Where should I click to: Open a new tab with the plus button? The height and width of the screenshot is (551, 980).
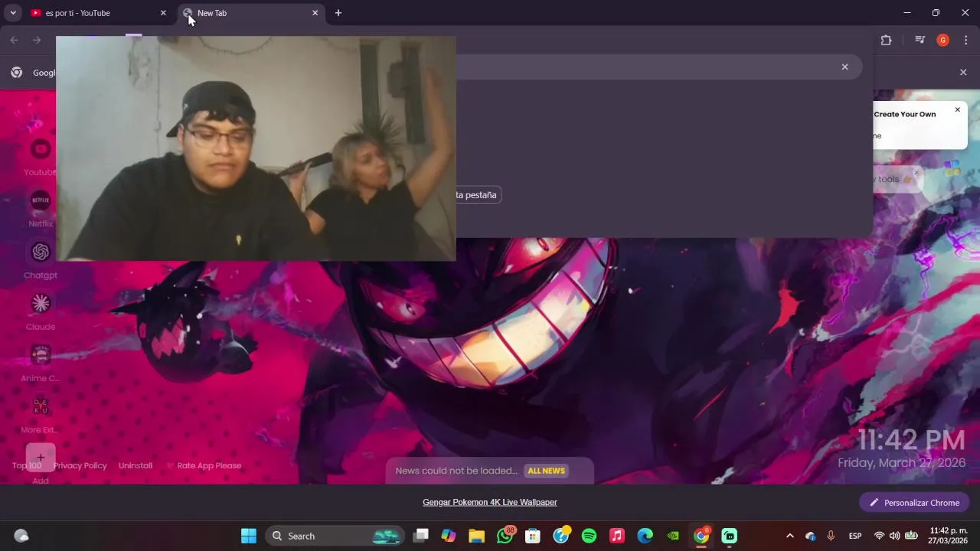coord(338,13)
